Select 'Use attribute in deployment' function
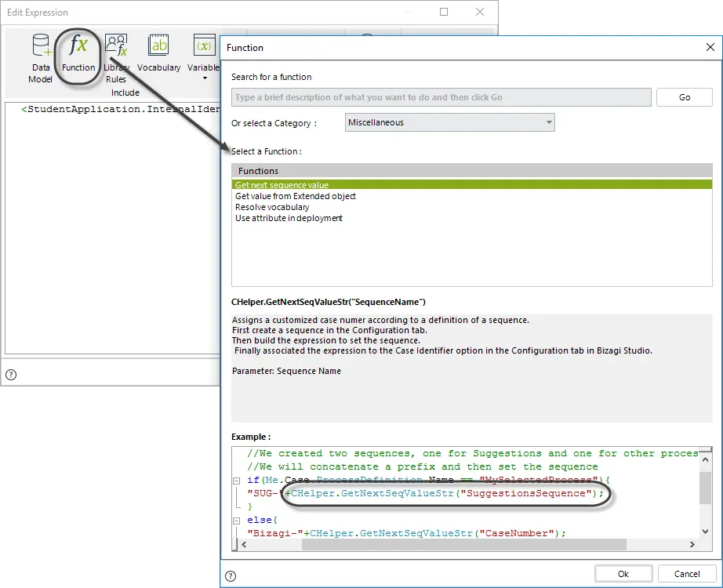This screenshot has width=723, height=588. tap(472, 218)
